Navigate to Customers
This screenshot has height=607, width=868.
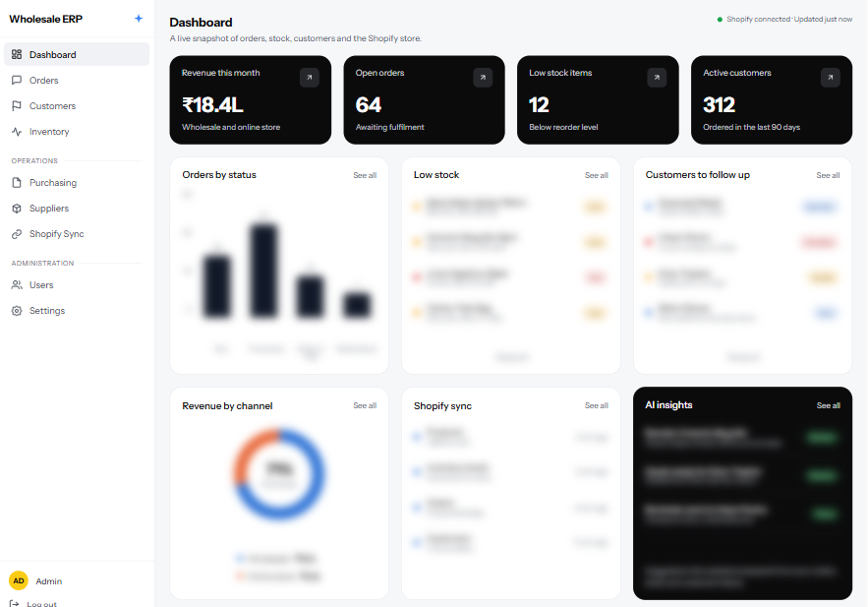(77, 105)
